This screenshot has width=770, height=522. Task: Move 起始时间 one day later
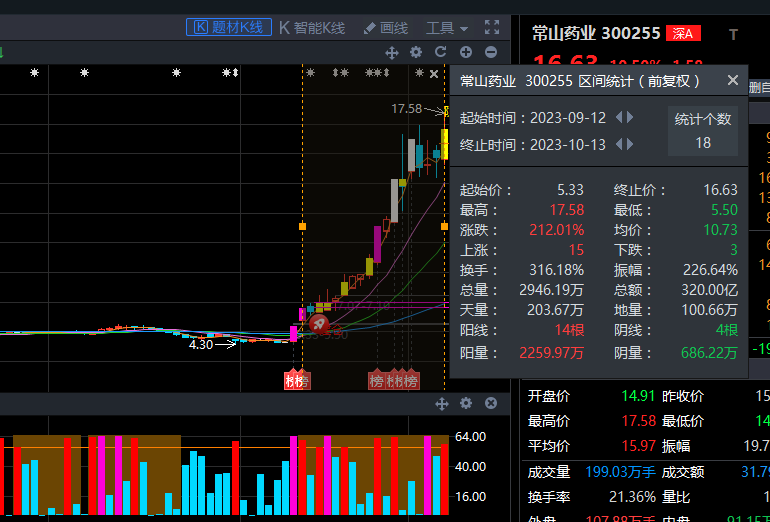pyautogui.click(x=630, y=117)
